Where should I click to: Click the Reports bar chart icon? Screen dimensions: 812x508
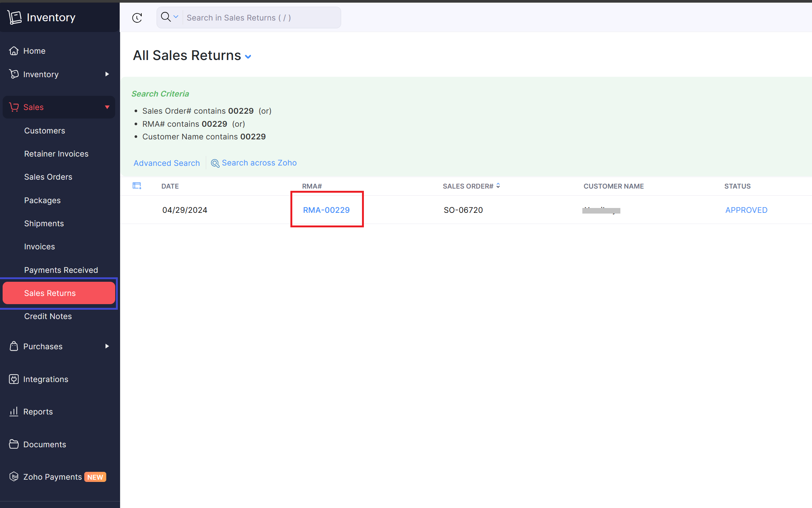tap(14, 411)
